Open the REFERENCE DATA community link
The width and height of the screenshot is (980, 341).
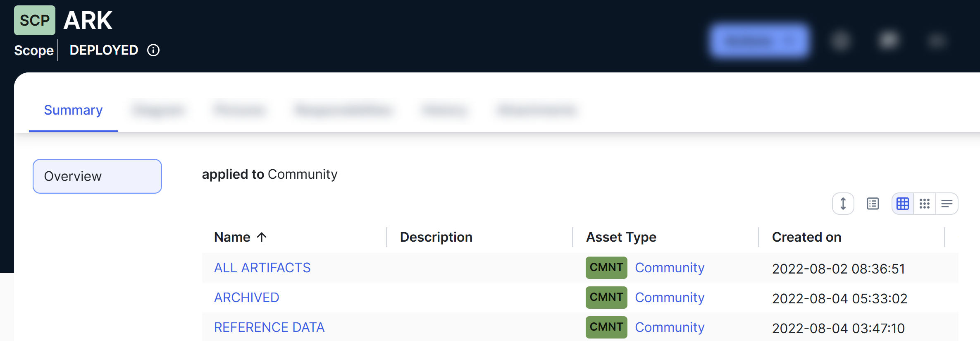pyautogui.click(x=269, y=327)
